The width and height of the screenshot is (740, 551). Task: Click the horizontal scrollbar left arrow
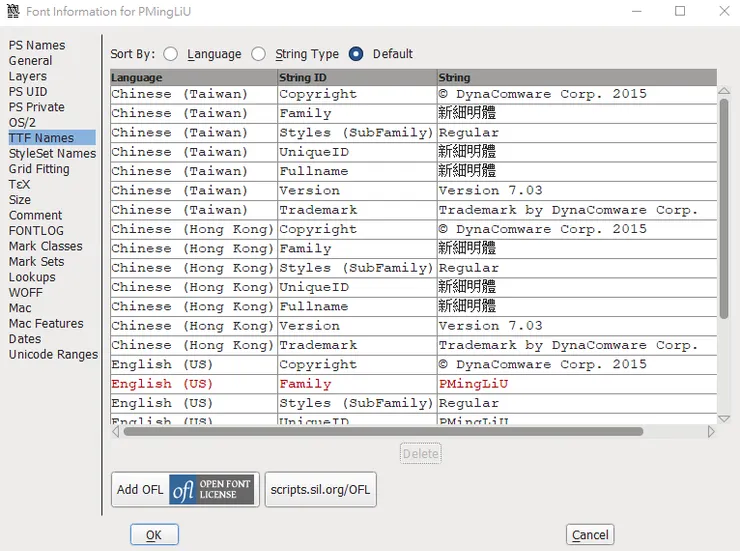[116, 431]
